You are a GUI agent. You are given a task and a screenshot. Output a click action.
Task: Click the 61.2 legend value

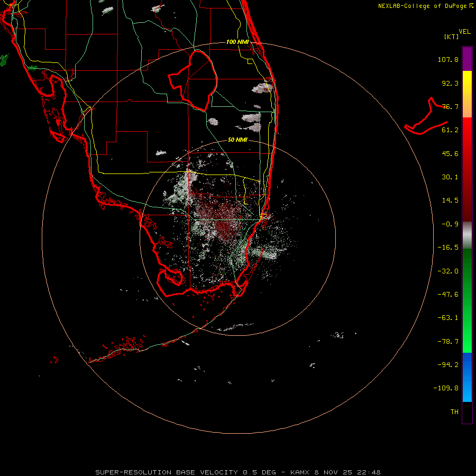[x=450, y=130]
